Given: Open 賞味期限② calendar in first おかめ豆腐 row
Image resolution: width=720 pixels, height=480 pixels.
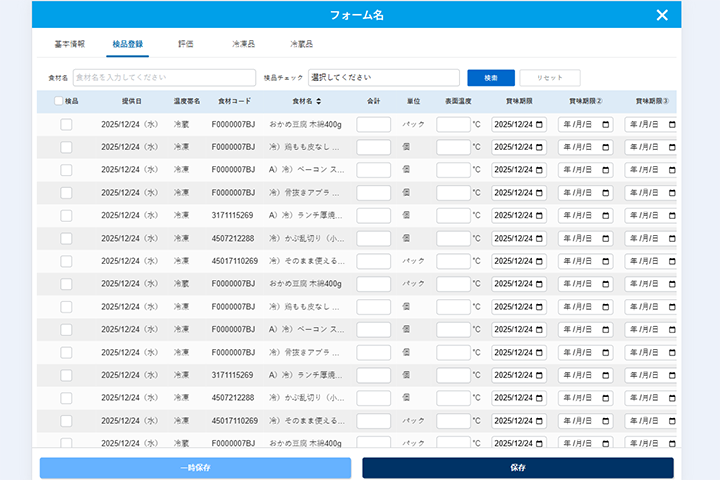Looking at the screenshot, I should [606, 124].
